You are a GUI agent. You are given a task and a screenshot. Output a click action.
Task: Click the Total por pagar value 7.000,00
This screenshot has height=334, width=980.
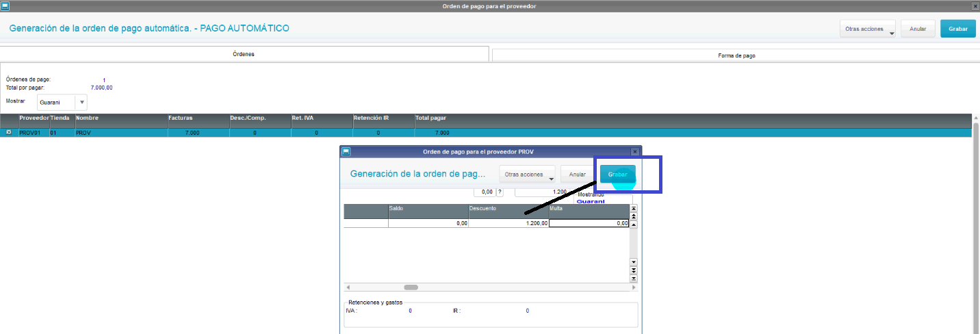[101, 88]
